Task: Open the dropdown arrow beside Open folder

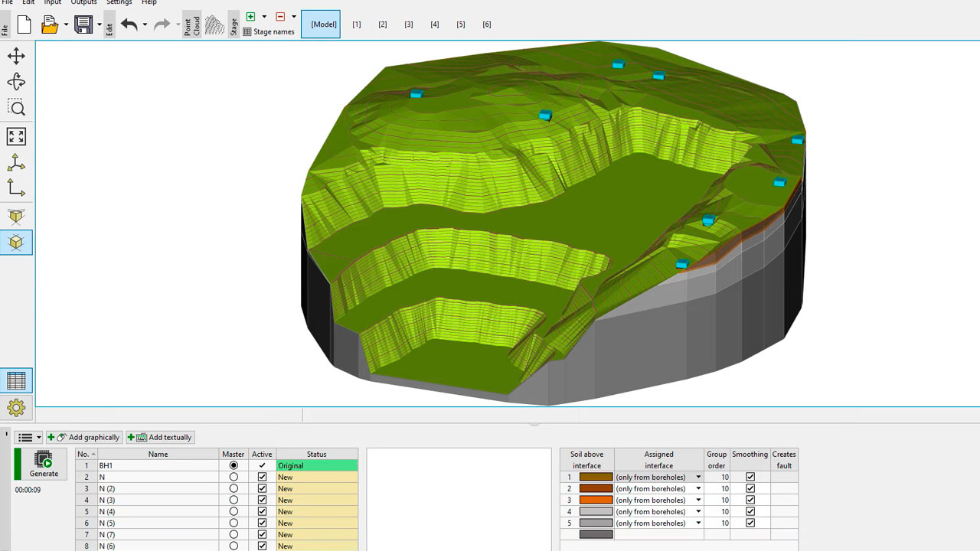Action: [x=66, y=24]
